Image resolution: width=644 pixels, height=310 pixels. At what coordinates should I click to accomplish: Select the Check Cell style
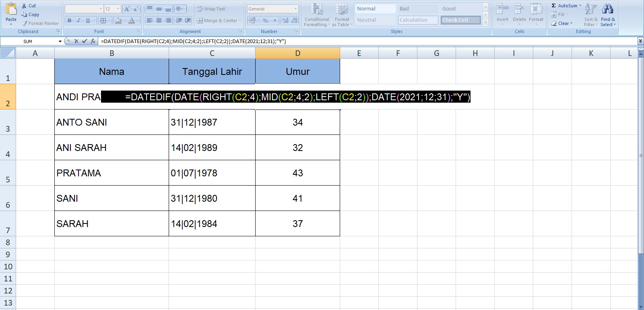click(460, 20)
